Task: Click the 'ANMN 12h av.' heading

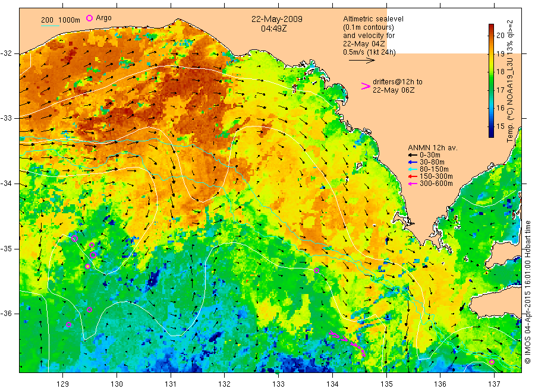Action: click(433, 148)
